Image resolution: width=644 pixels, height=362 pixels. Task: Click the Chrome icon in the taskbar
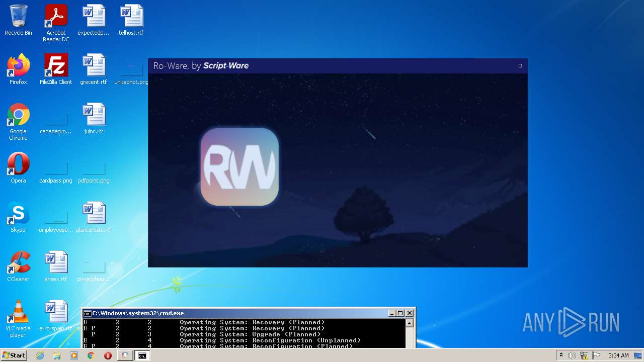pyautogui.click(x=91, y=355)
